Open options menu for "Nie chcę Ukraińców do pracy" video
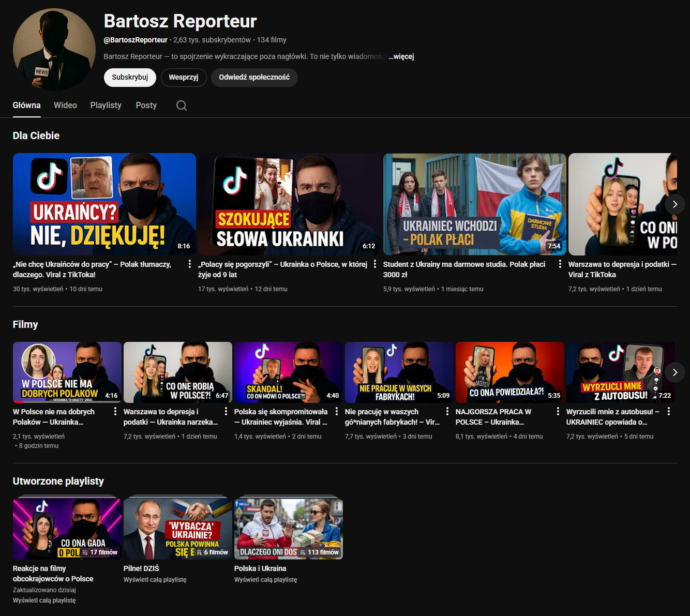 coord(190,264)
